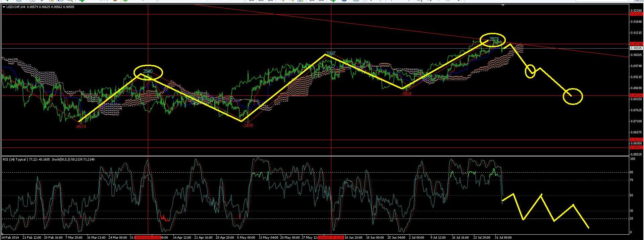Click the 6 May 00:00 time axis label
Image resolution: width=644 pixels, height=240 pixels.
[x=246, y=237]
